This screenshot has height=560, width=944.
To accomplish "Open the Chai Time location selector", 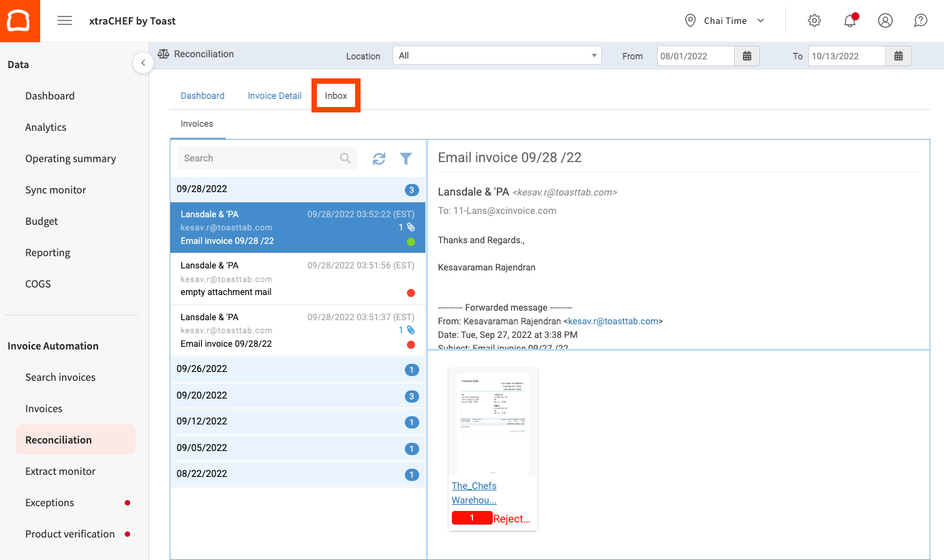I will [725, 20].
